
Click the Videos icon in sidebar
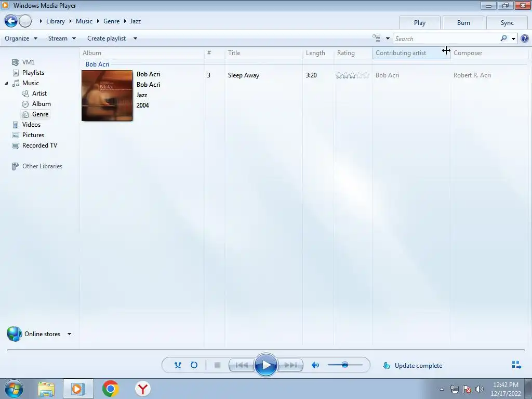pos(16,125)
